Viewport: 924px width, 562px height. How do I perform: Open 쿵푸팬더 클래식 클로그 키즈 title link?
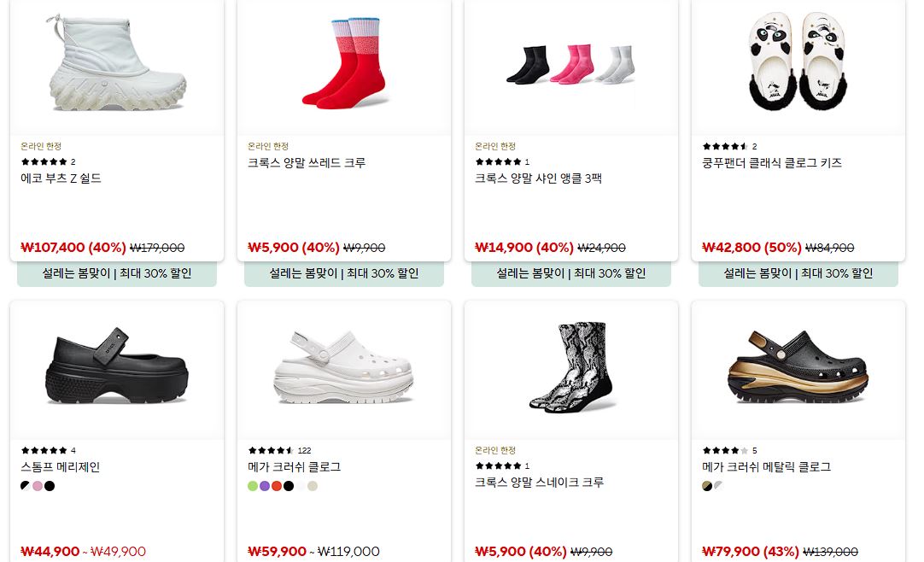coord(772,162)
